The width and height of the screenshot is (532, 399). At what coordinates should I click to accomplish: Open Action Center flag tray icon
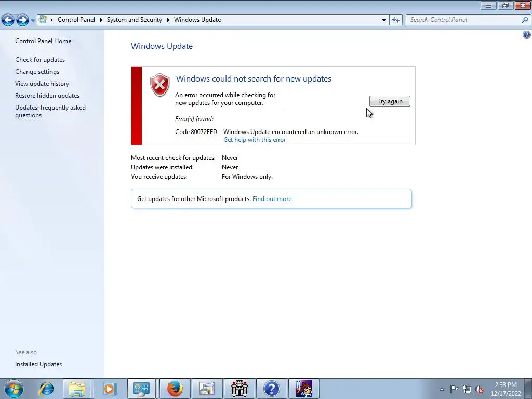click(x=454, y=389)
